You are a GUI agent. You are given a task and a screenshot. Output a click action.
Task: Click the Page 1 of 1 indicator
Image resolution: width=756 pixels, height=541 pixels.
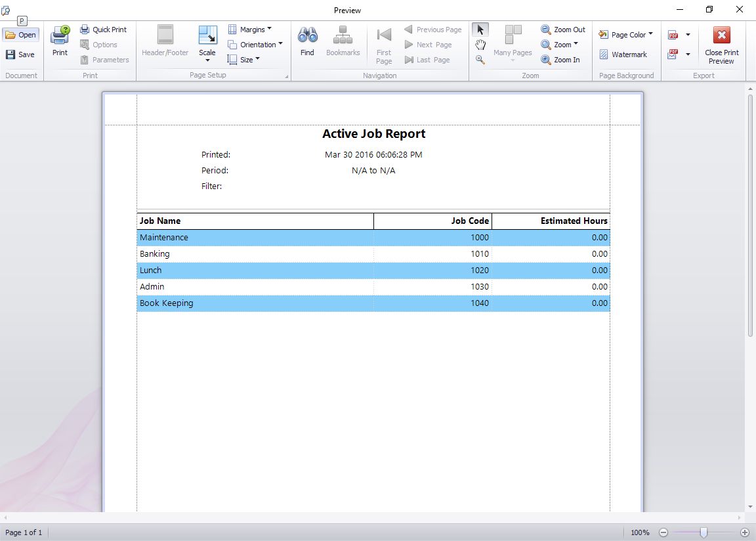pos(24,532)
